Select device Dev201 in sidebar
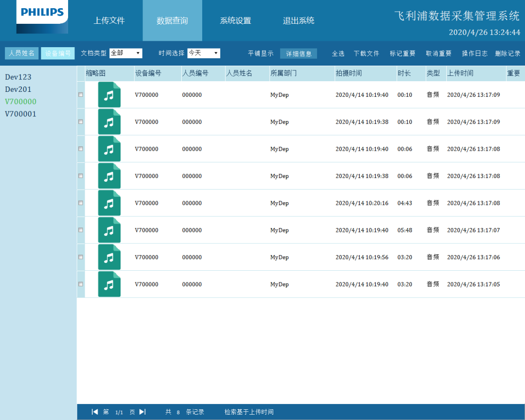This screenshot has width=525, height=420. pyautogui.click(x=18, y=89)
